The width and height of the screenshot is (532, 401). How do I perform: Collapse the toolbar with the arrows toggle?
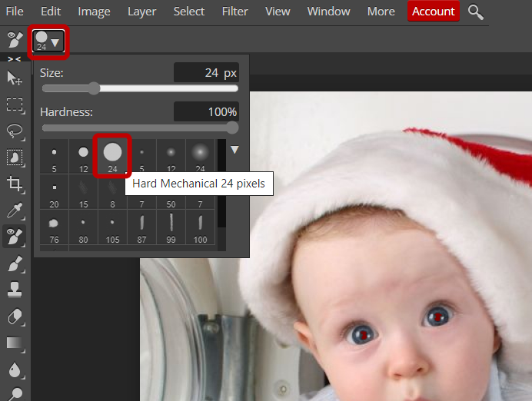coord(15,59)
